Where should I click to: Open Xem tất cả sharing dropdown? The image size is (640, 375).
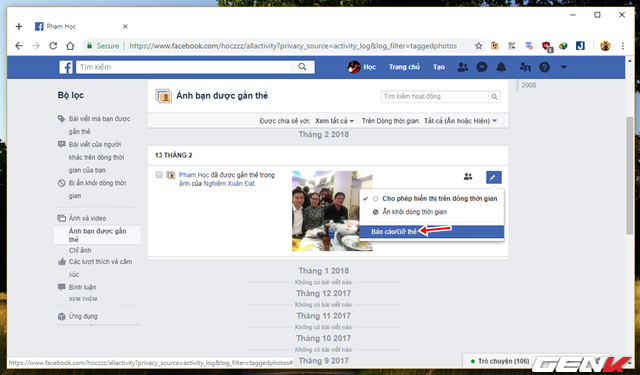click(334, 121)
